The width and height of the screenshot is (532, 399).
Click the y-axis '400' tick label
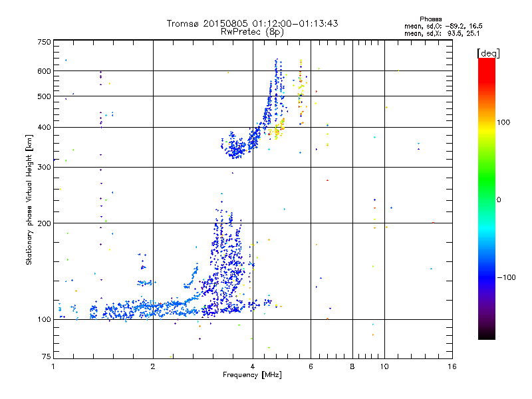[44, 128]
